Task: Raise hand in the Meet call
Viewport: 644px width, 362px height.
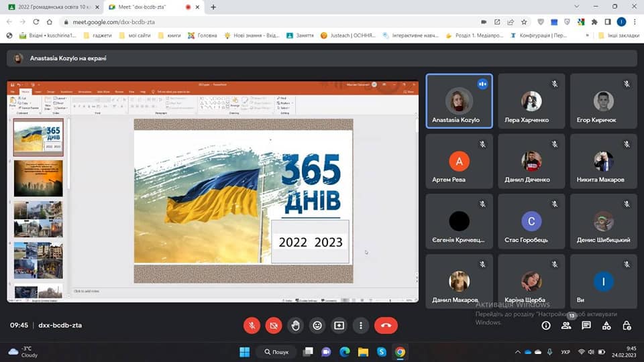Action: [x=295, y=326]
